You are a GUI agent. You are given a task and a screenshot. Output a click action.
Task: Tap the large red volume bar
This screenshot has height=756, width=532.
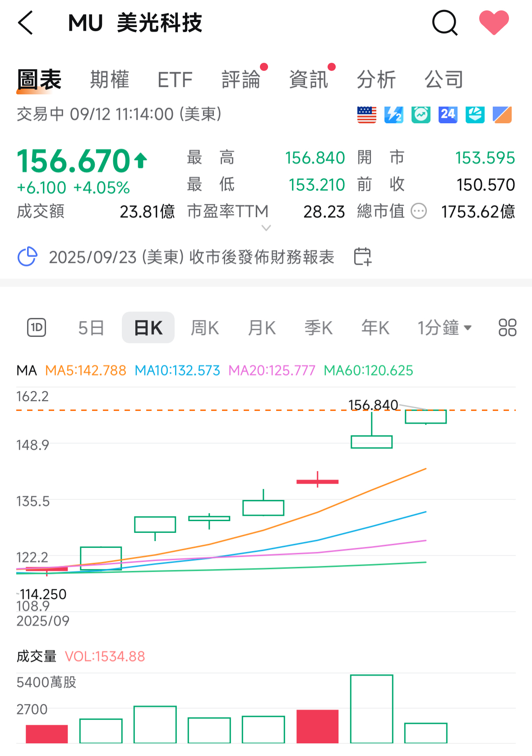click(317, 726)
